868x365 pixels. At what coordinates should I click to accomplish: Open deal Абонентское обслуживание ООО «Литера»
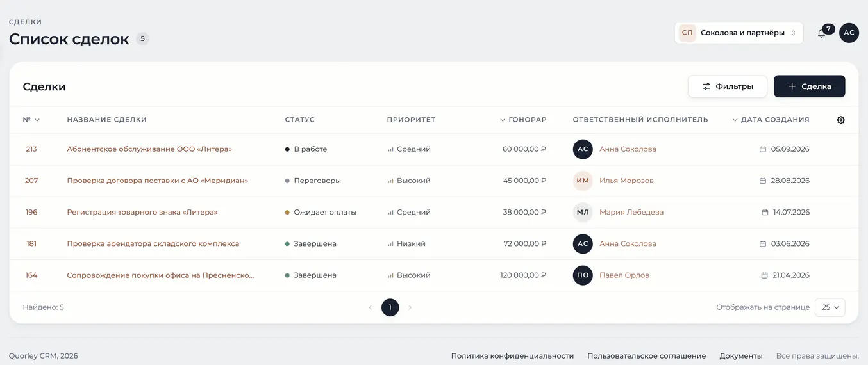[x=149, y=149]
